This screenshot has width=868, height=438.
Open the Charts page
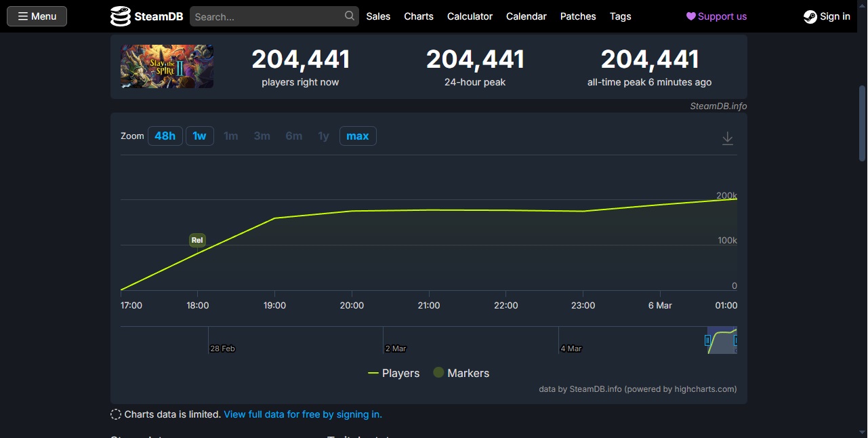click(x=419, y=16)
